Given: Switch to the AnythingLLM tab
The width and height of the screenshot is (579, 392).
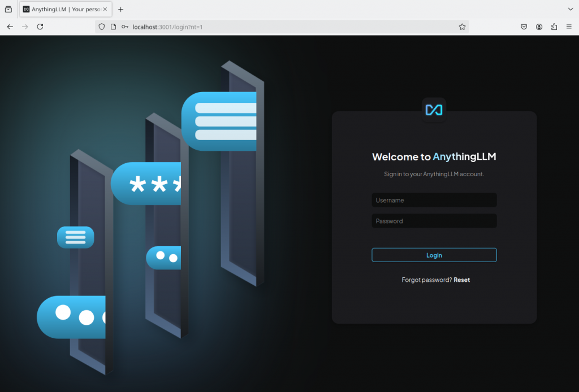Looking at the screenshot, I should (x=62, y=9).
